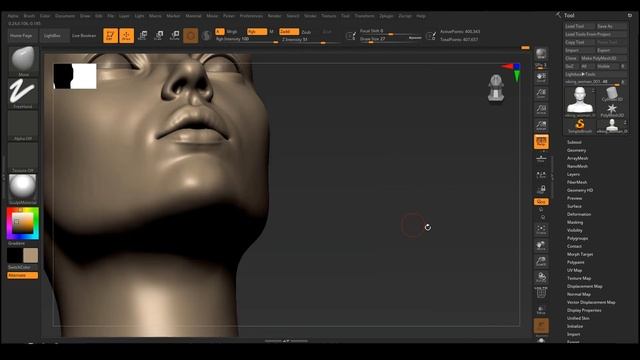This screenshot has height=360, width=640.
Task: Toggle the Mrgb channel button
Action: [231, 31]
